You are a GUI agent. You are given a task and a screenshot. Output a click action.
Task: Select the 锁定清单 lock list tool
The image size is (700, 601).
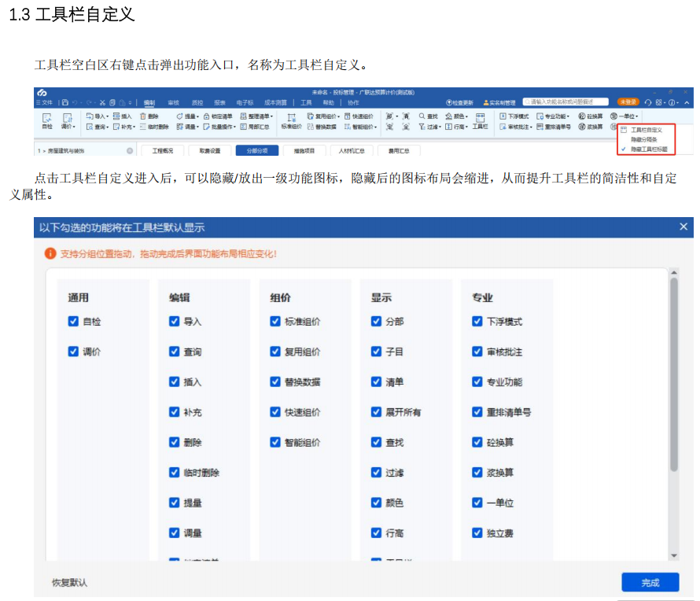pyautogui.click(x=221, y=117)
